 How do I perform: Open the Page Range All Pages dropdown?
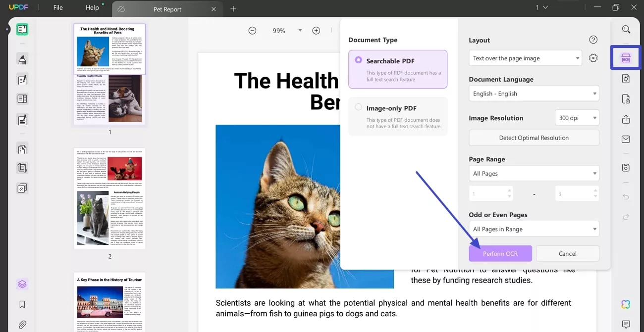tap(534, 173)
